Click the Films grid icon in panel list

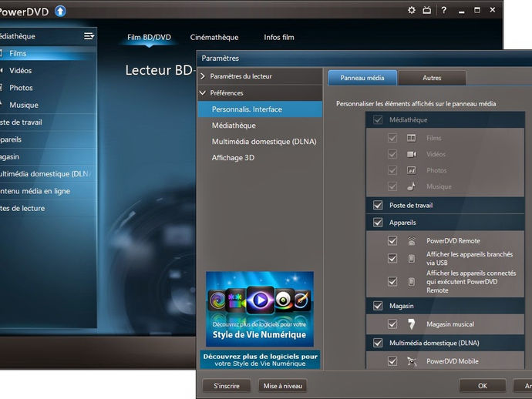pyautogui.click(x=411, y=138)
